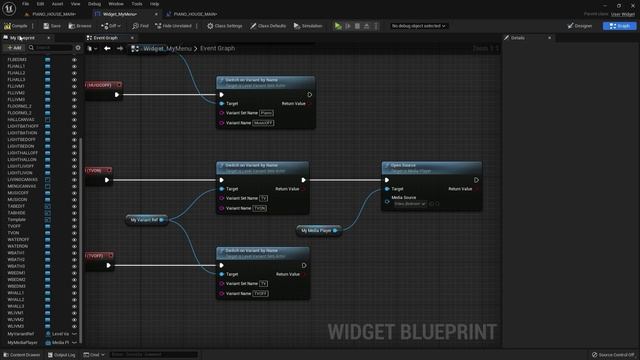
Task: Navigate back in graph history
Action: (107, 48)
